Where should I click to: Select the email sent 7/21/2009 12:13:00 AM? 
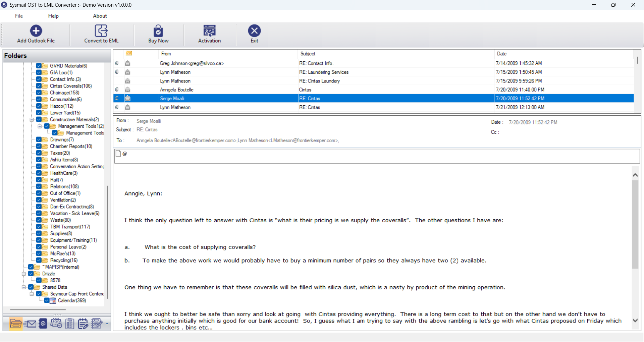pyautogui.click(x=374, y=107)
